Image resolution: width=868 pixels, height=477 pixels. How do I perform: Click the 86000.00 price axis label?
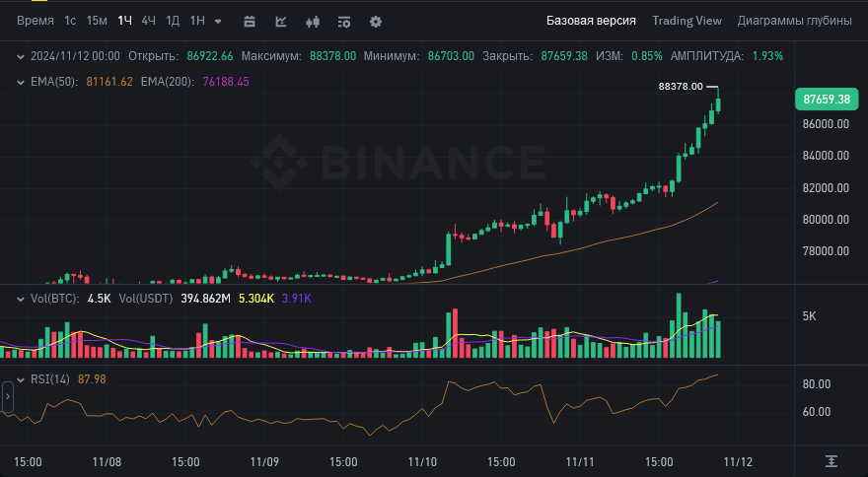click(826, 124)
